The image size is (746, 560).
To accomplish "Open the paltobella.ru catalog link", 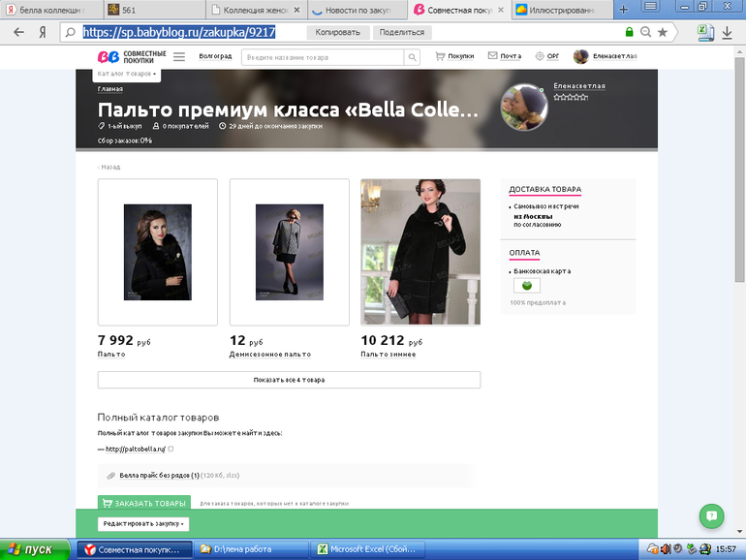I will point(135,449).
